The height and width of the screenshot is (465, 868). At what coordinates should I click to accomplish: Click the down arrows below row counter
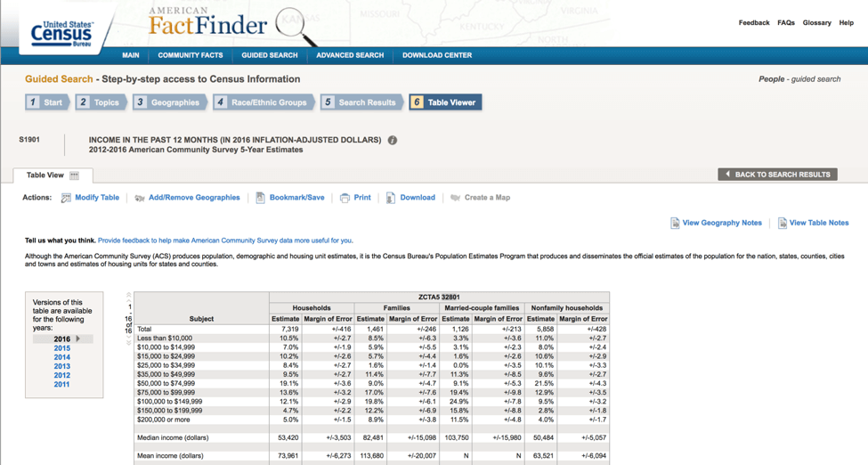click(x=129, y=340)
